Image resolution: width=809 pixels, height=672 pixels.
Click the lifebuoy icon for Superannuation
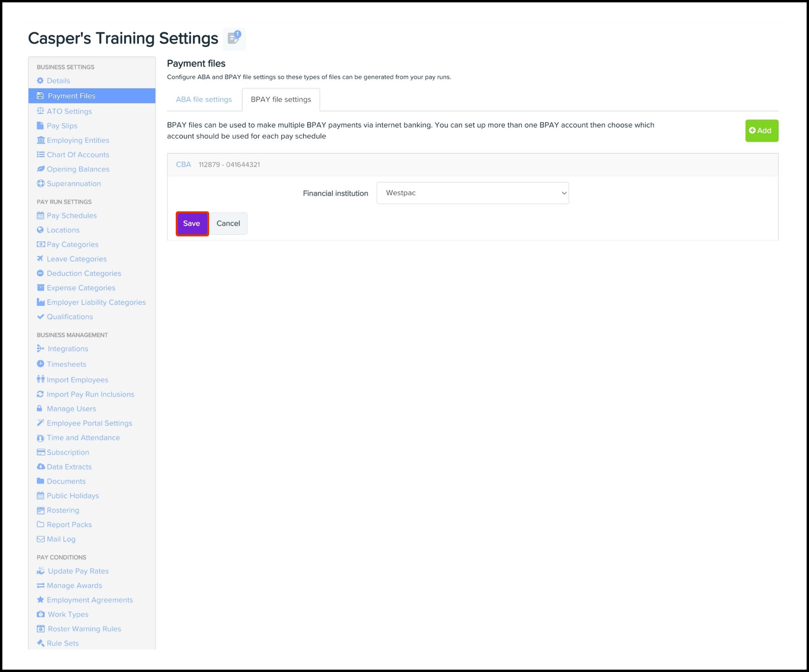(x=40, y=183)
